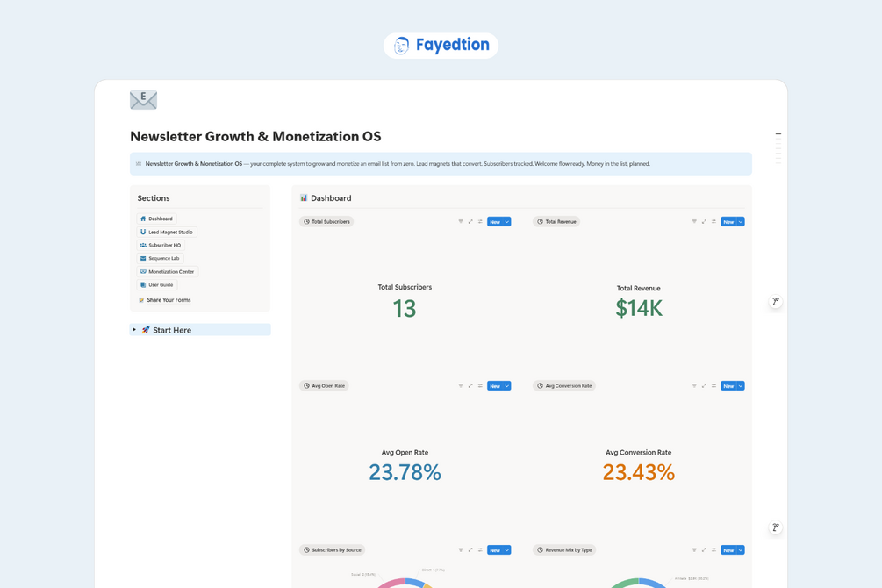Screen dimensions: 882x588
Task: Click New button in Avg Open Rate widget
Action: pos(494,386)
